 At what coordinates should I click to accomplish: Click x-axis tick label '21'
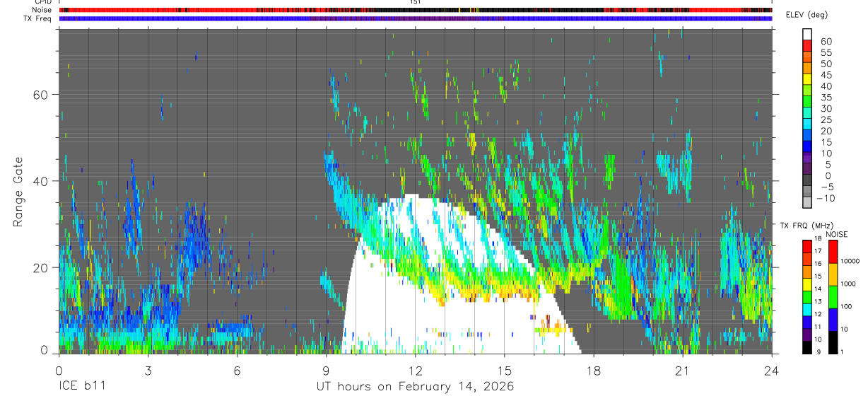point(682,370)
